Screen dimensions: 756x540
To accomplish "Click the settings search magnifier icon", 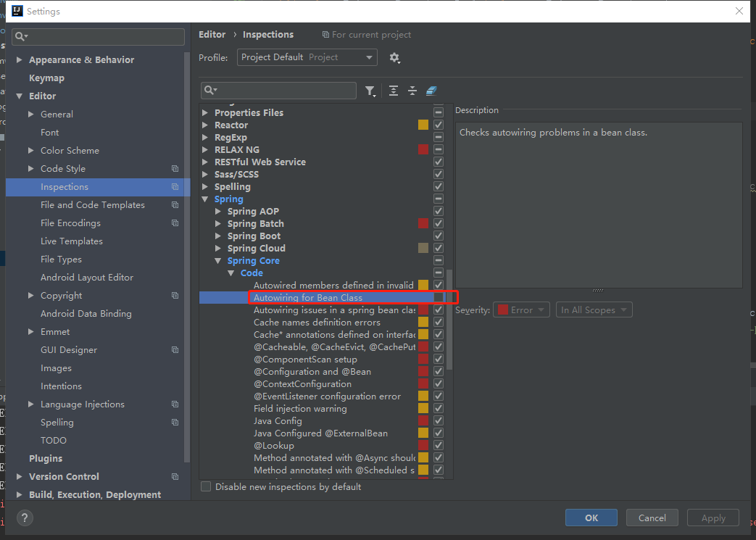I will point(21,37).
